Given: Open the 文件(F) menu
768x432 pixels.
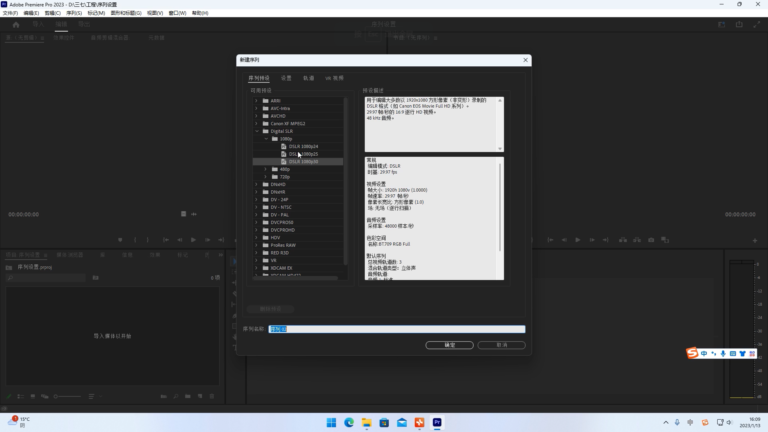Looking at the screenshot, I should (x=10, y=13).
